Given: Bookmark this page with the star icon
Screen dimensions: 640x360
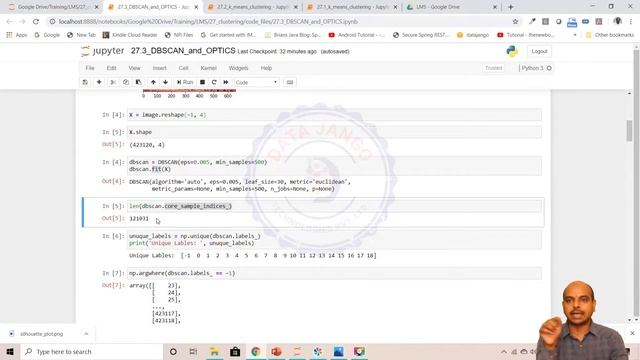Looking at the screenshot, I should coord(515,22).
